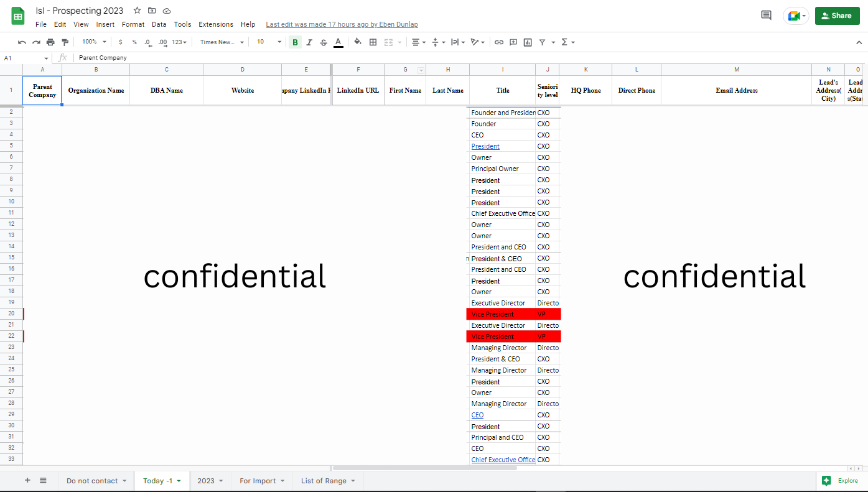The image size is (868, 492).
Task: Toggle Italic formatting
Action: pyautogui.click(x=309, y=42)
